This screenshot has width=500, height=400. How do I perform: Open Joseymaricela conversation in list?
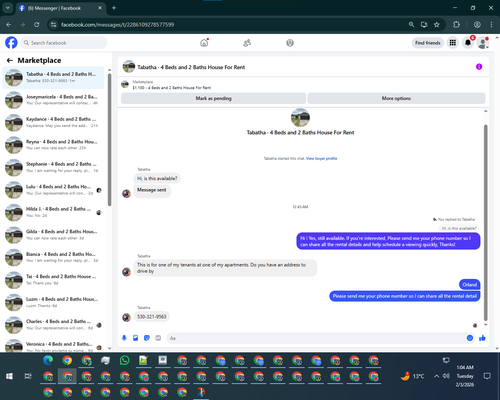pyautogui.click(x=54, y=100)
